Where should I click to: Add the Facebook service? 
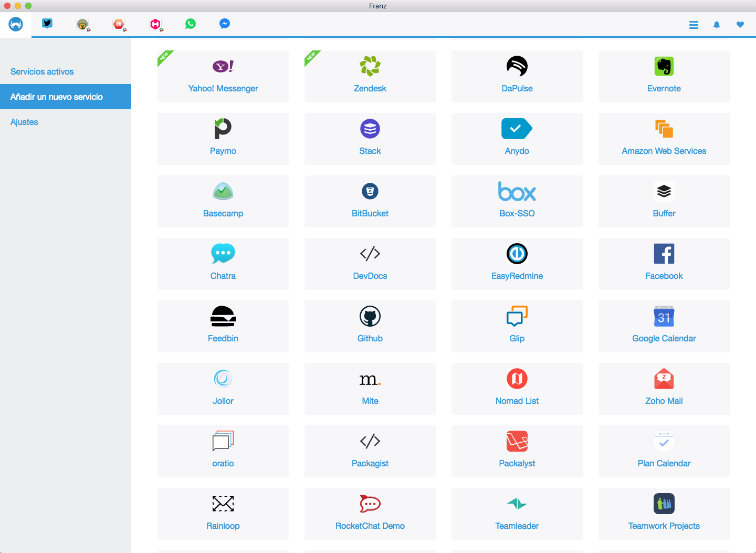pyautogui.click(x=664, y=264)
